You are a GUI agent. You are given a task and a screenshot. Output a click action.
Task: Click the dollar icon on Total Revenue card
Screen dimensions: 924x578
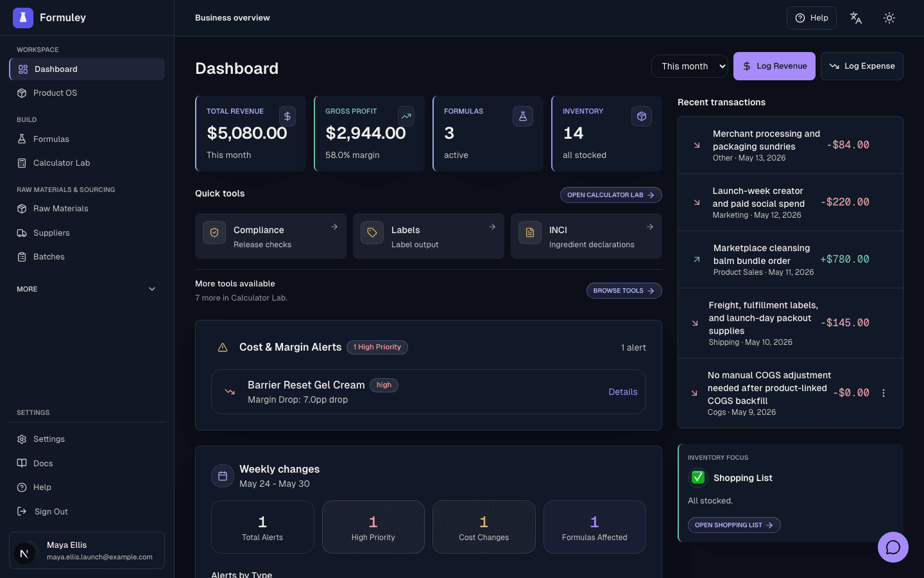(287, 116)
